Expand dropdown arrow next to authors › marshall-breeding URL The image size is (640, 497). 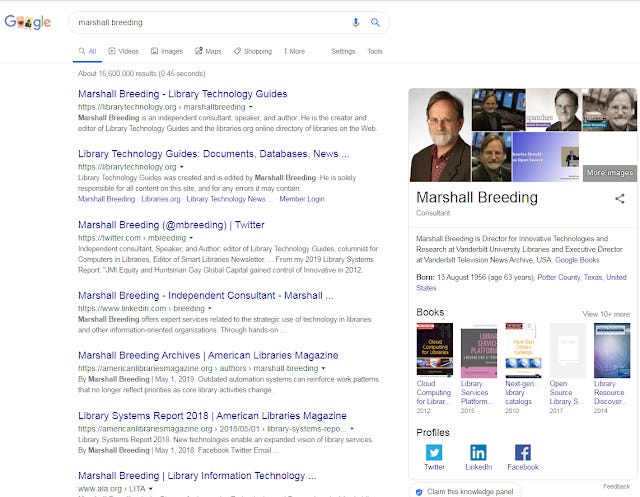coord(323,368)
